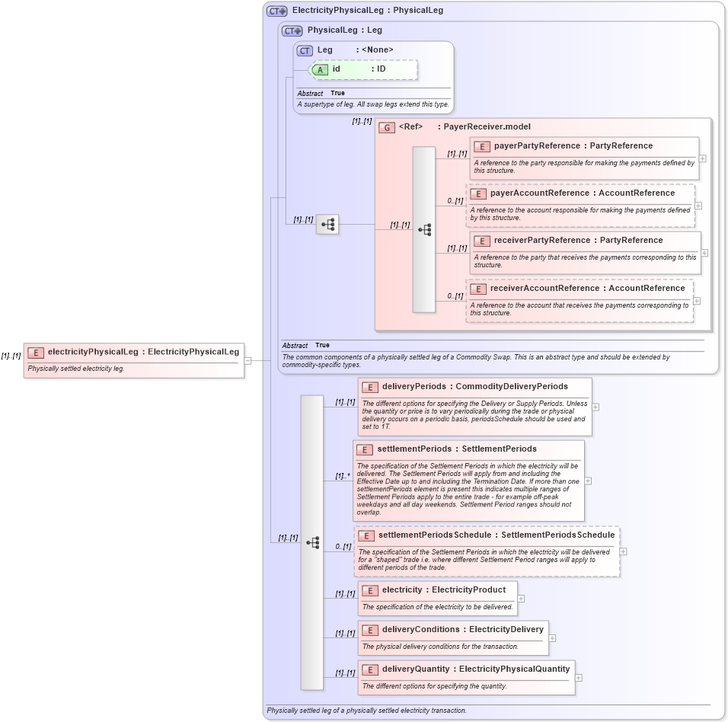Click 'The specification of the electricity to be delivered.'

[437, 607]
